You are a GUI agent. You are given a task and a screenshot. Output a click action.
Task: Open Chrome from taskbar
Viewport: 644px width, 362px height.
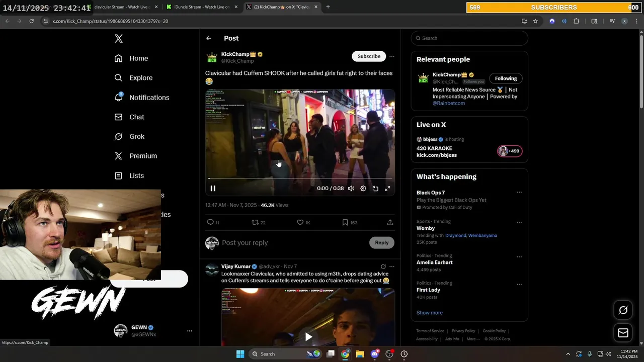(345, 354)
